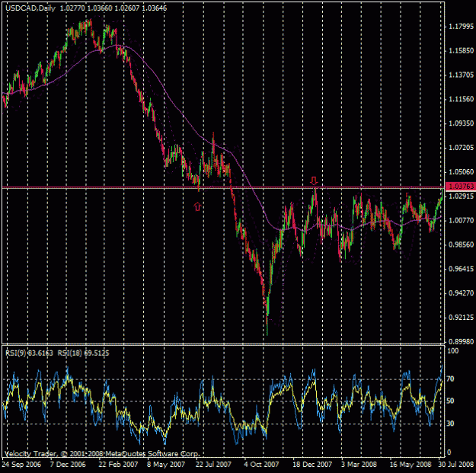The width and height of the screenshot is (476, 473).
Task: Click the 0.92125 price axis value
Action: click(x=461, y=318)
